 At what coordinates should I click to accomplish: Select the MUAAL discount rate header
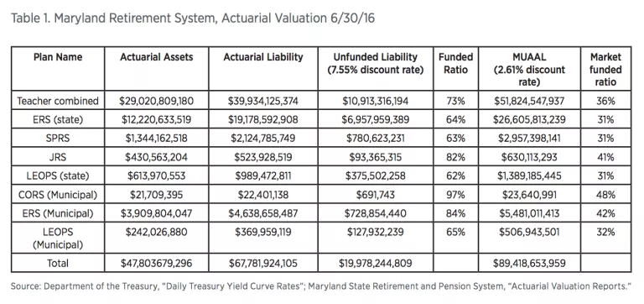pyautogui.click(x=529, y=70)
